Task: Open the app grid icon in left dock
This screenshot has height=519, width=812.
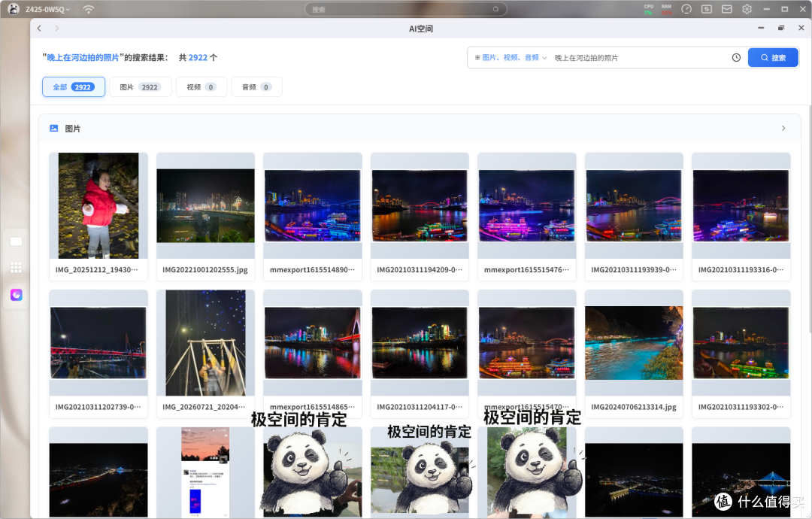Action: pos(16,267)
